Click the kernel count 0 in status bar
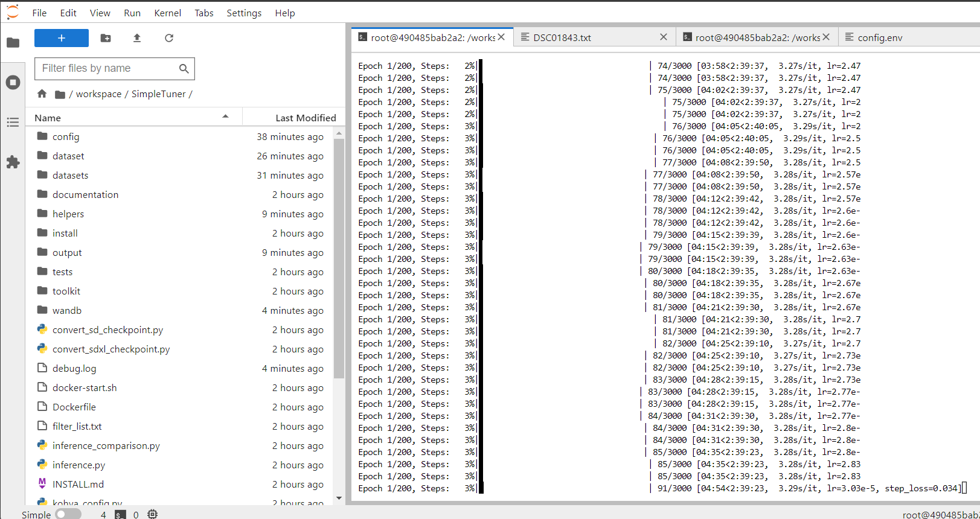 (x=136, y=515)
